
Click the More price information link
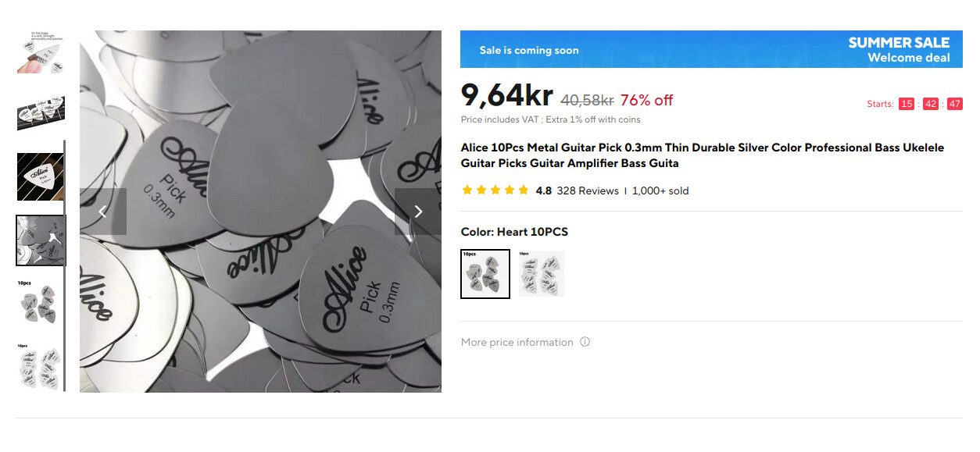click(517, 342)
